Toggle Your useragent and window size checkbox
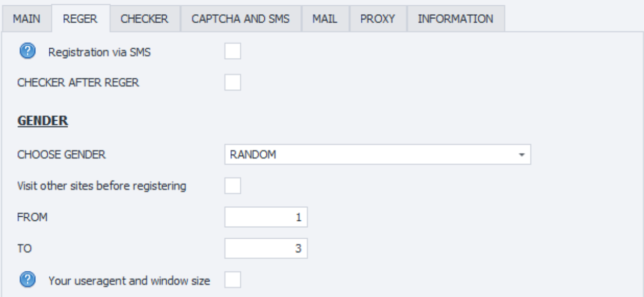Viewport: 644px width, 297px height. (232, 280)
